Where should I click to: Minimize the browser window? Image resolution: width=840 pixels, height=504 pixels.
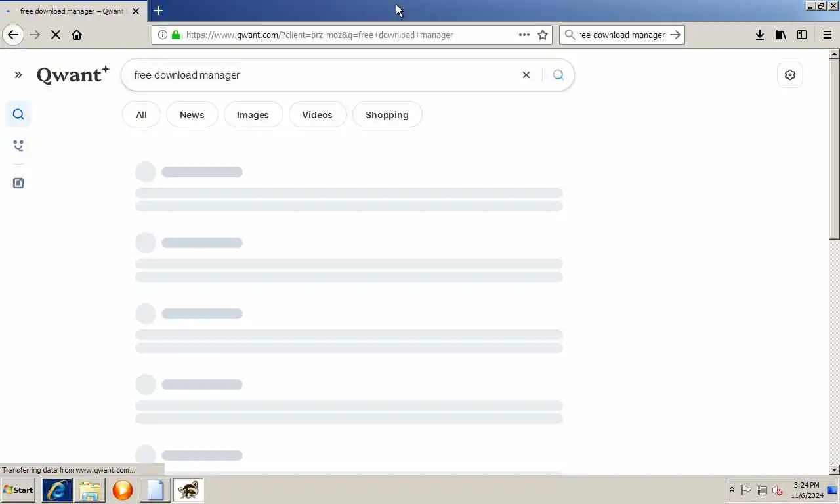810,5
